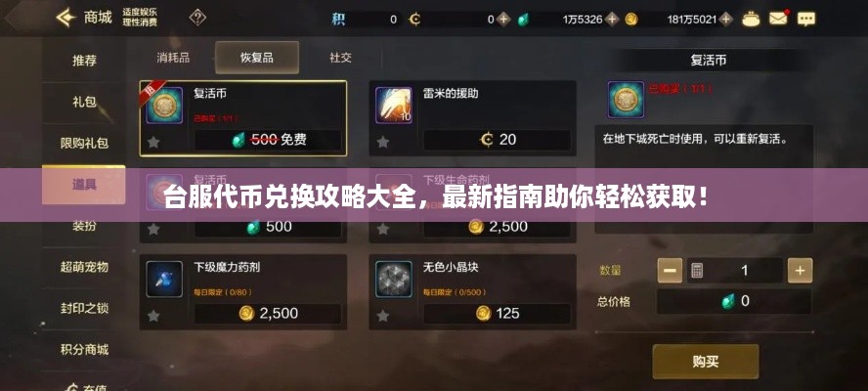Screen dimensions: 868x391
Task: Open the help question mark icon
Action: tap(197, 18)
